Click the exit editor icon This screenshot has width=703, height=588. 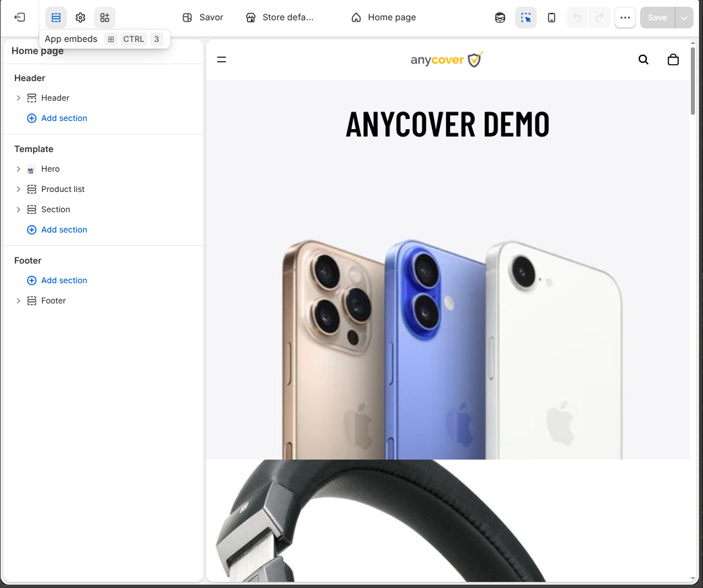pyautogui.click(x=20, y=18)
